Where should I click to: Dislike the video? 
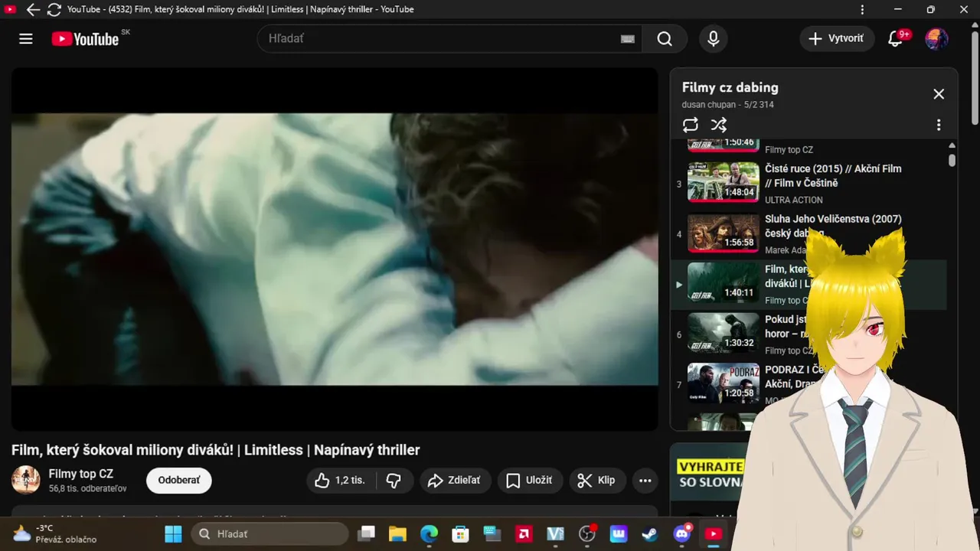[394, 481]
